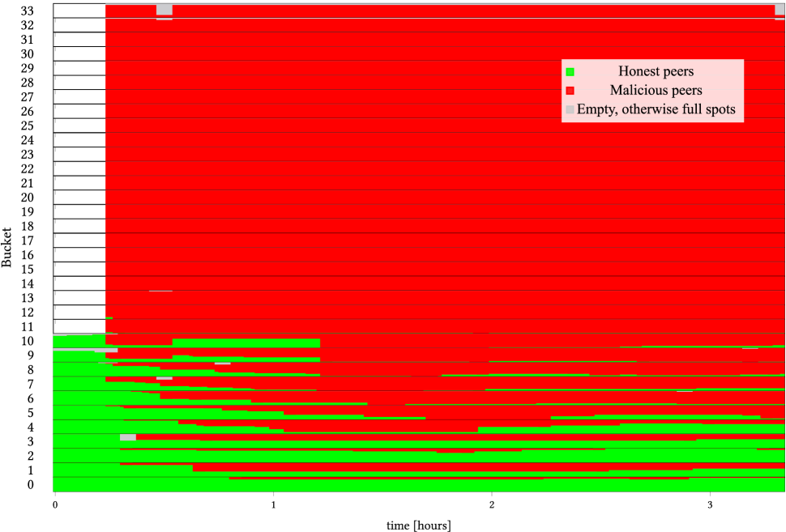
Task: Select the "Malicious peers" legend label
Action: 656,90
